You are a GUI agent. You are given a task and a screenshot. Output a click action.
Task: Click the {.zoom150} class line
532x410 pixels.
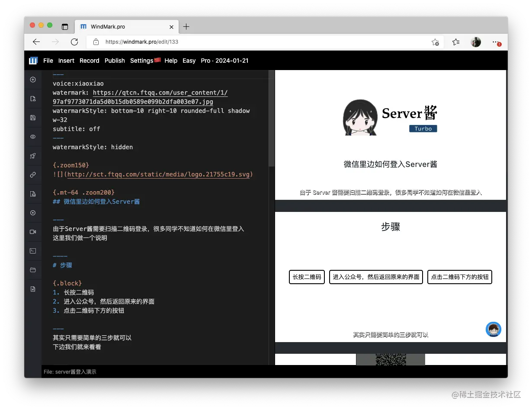pos(71,165)
